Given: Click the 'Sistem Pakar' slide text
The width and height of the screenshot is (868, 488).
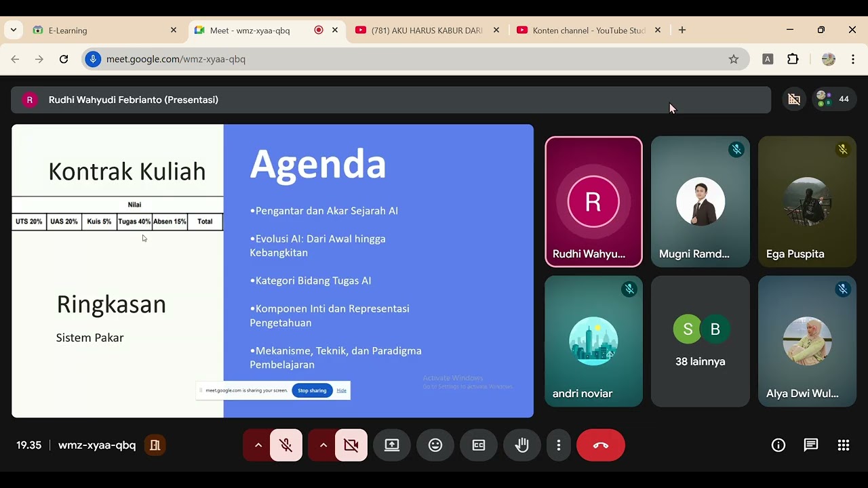Looking at the screenshot, I should pyautogui.click(x=90, y=338).
